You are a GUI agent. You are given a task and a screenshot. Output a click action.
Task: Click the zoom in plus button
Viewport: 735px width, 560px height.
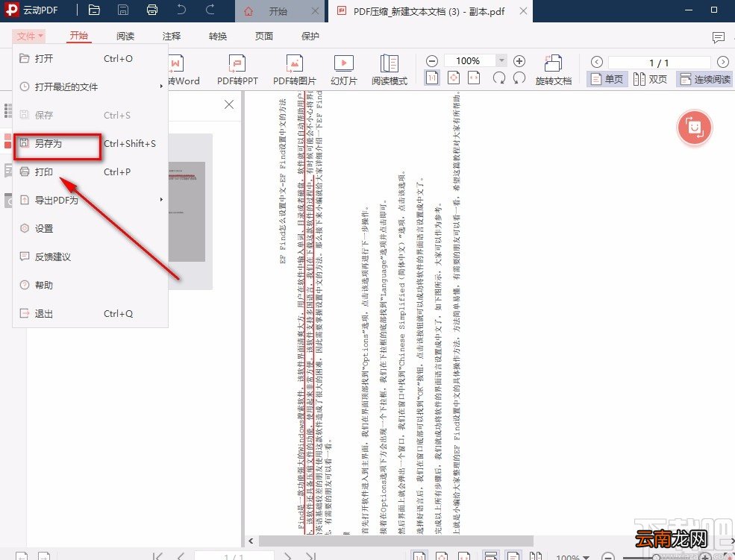coord(519,61)
